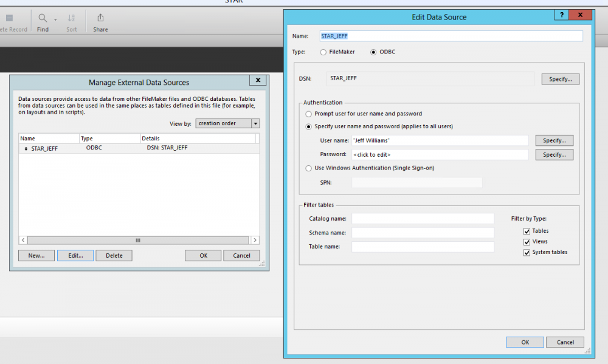
Task: Click Specify button next to User name
Action: [554, 140]
